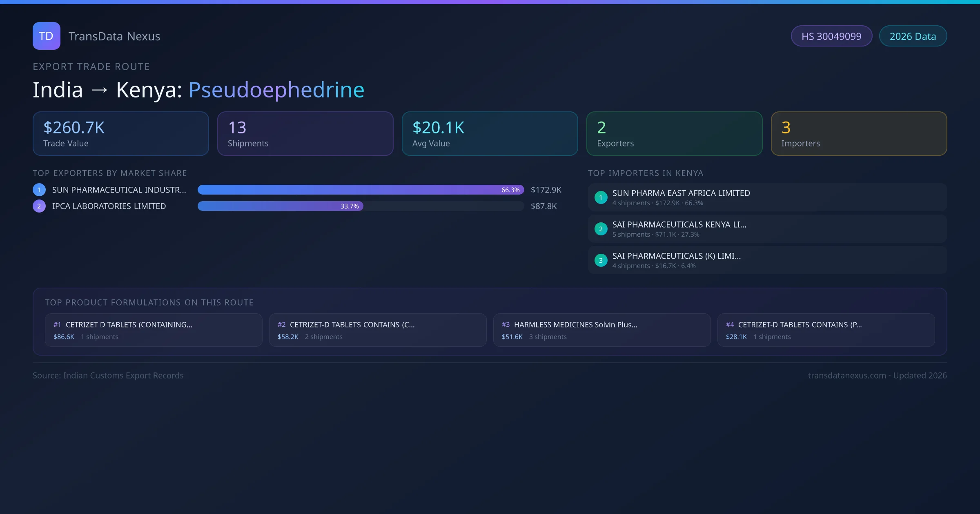980x514 pixels.
Task: Click the green rank 3 importer badge
Action: pyautogui.click(x=601, y=260)
